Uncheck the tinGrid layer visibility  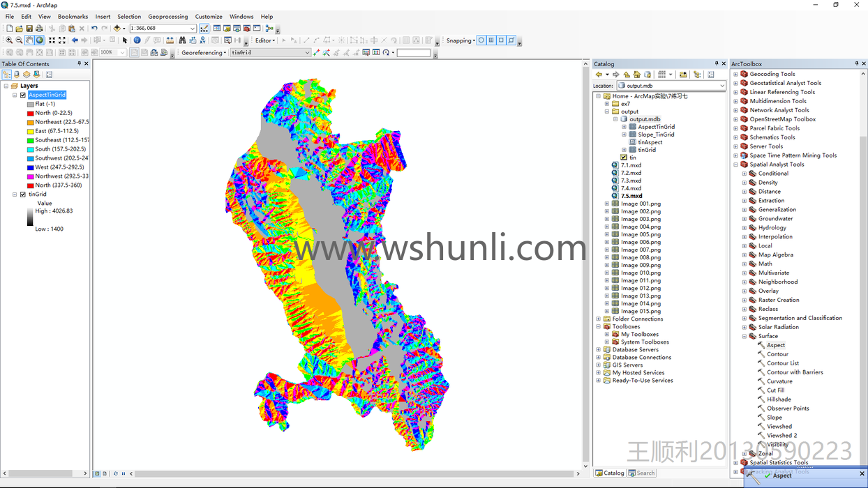coord(23,195)
